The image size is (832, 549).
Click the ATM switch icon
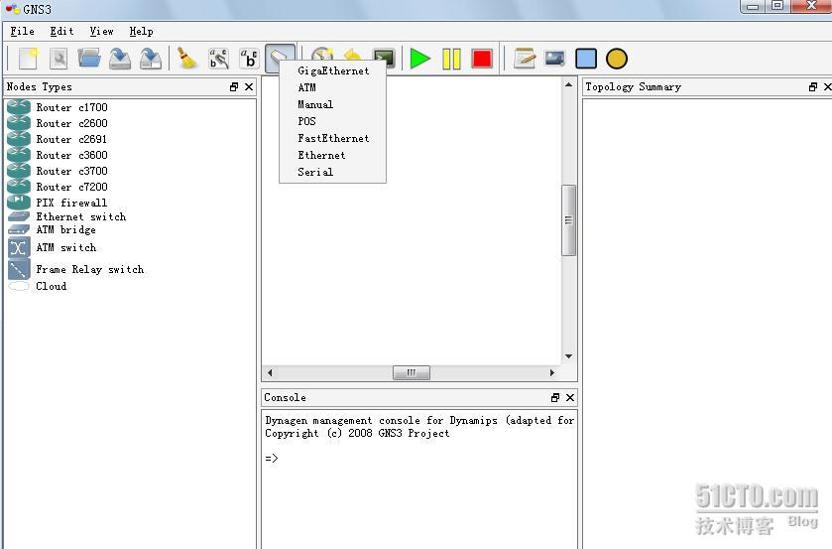point(19,247)
